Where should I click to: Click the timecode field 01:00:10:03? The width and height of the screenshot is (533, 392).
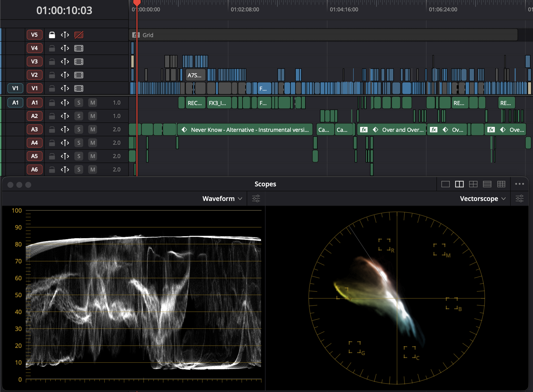64,10
